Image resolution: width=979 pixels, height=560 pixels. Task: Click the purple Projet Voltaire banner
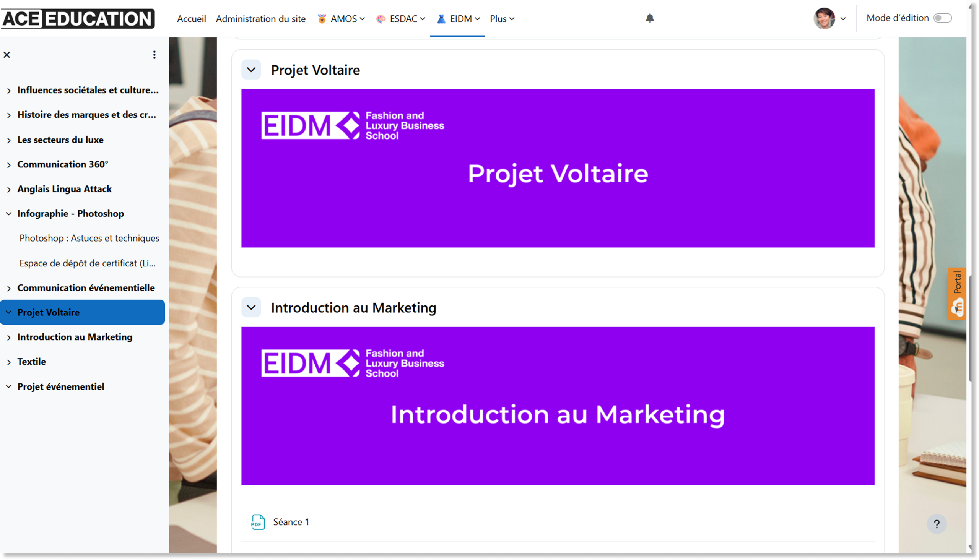pos(558,168)
